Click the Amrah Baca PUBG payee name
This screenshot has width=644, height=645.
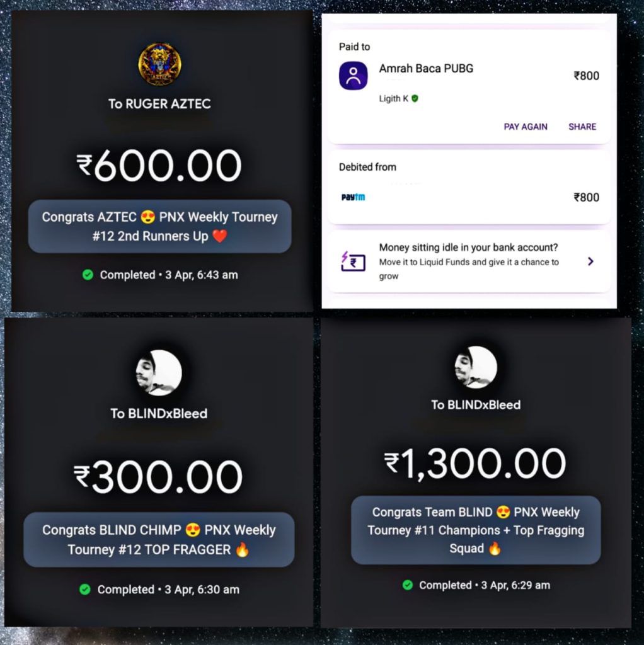pyautogui.click(x=426, y=68)
